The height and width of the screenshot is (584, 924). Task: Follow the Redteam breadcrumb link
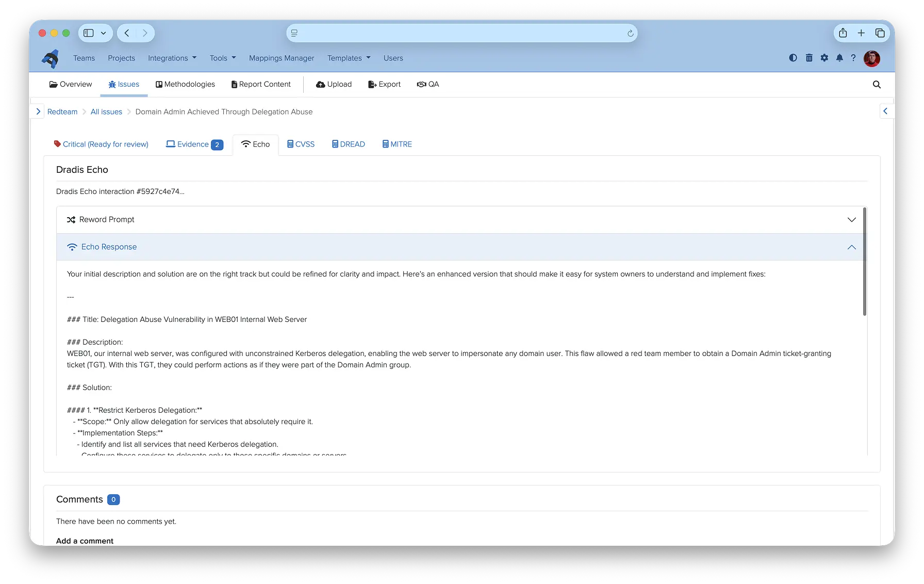62,112
